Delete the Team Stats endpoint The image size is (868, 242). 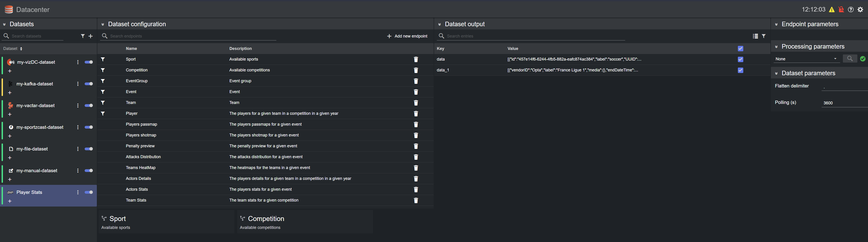coord(416,201)
